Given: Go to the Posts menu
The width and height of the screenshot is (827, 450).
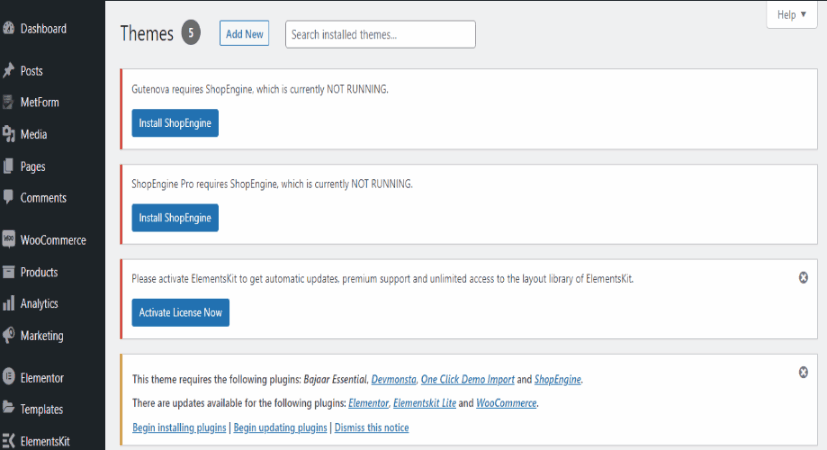Looking at the screenshot, I should point(32,71).
